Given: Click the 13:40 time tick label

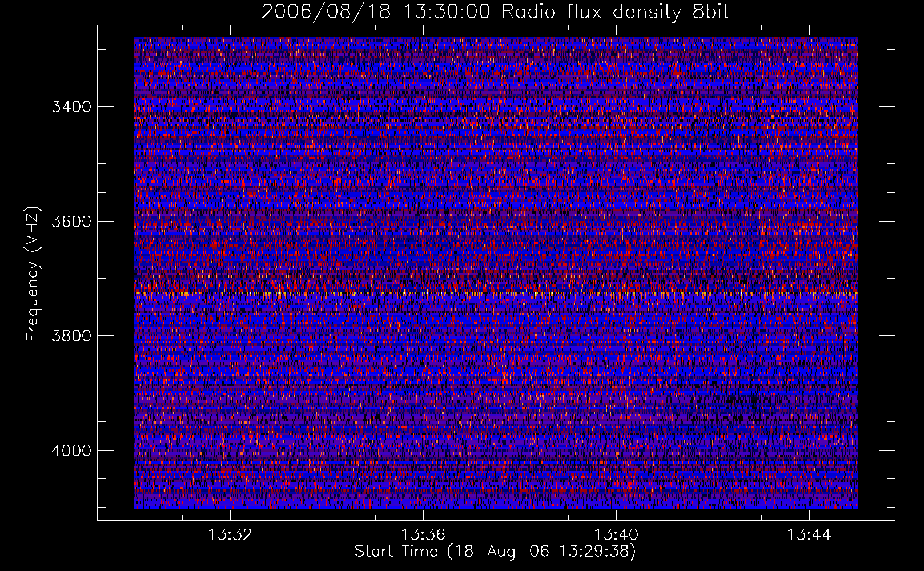Looking at the screenshot, I should [616, 534].
